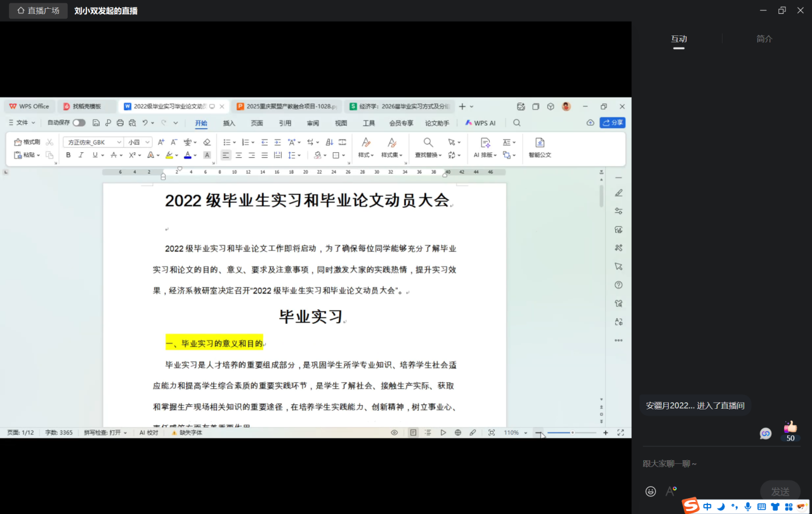The height and width of the screenshot is (514, 812).
Task: Toggle the auto-save (自动保存) switch
Action: [x=79, y=123]
